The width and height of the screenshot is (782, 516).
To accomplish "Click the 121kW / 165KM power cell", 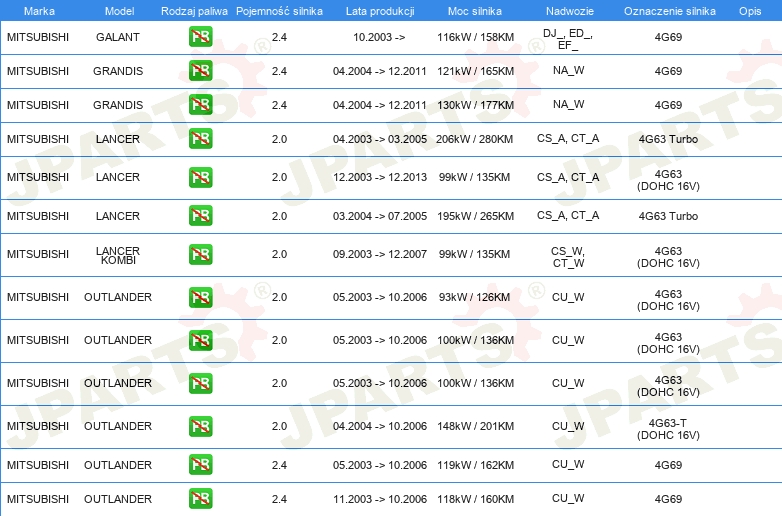I will pyautogui.click(x=475, y=71).
